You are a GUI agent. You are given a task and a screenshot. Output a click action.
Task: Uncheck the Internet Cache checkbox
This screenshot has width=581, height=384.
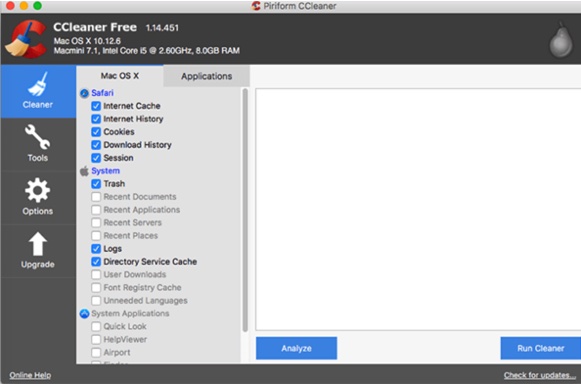pyautogui.click(x=96, y=106)
